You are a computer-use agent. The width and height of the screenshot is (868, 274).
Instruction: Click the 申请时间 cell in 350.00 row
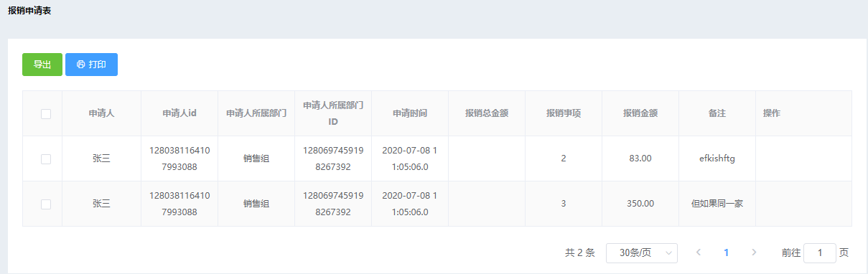tap(410, 204)
